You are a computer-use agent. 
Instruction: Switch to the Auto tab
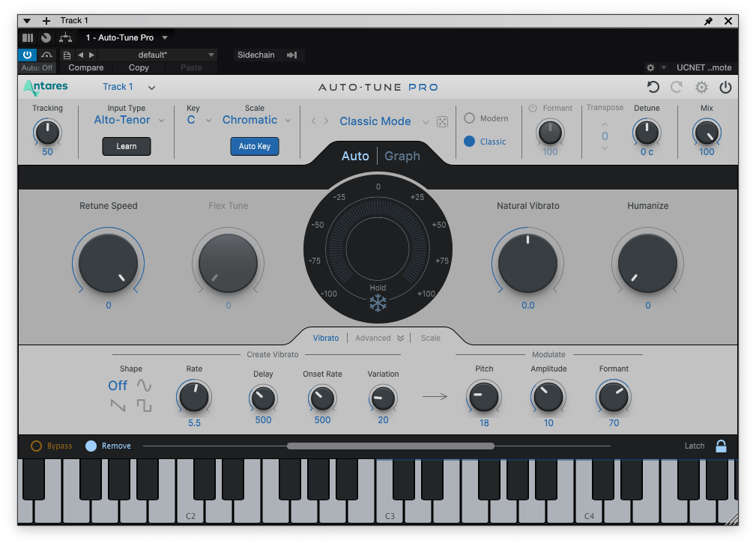(355, 156)
